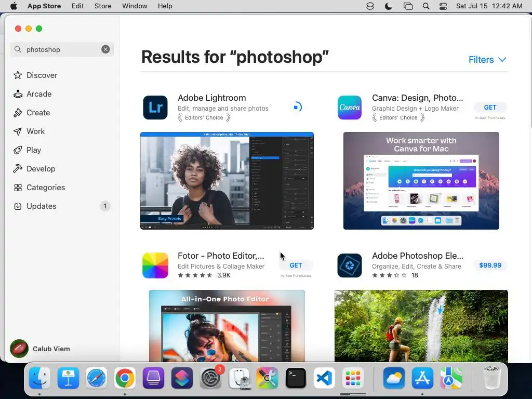
Task: Click the Updates badge showing 1
Action: 105,206
